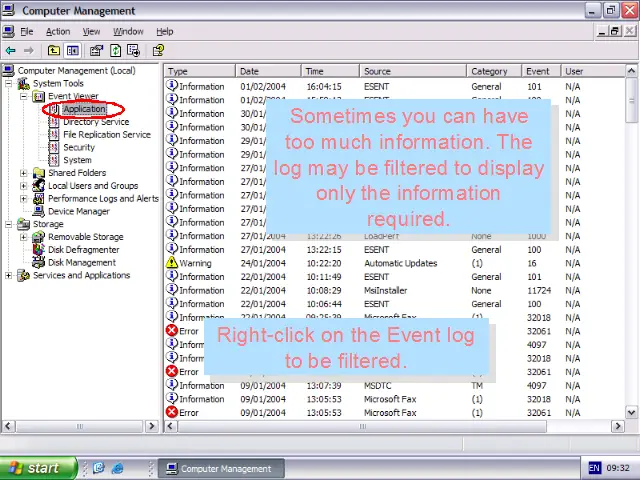
Task: Open the Action menu
Action: point(58,31)
